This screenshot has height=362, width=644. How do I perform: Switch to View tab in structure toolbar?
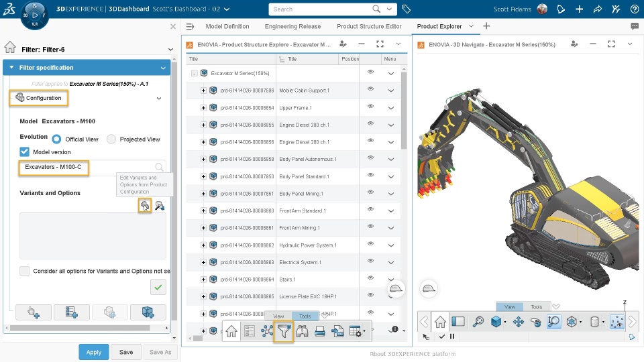pyautogui.click(x=278, y=316)
